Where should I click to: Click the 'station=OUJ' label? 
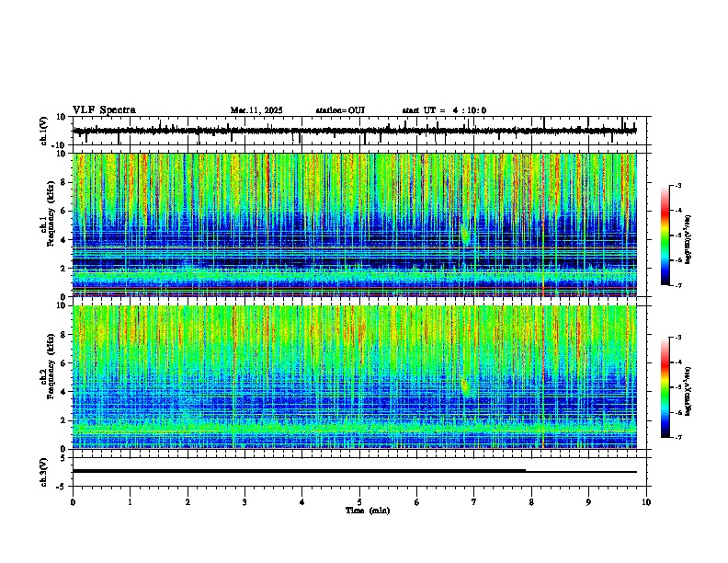(340, 110)
